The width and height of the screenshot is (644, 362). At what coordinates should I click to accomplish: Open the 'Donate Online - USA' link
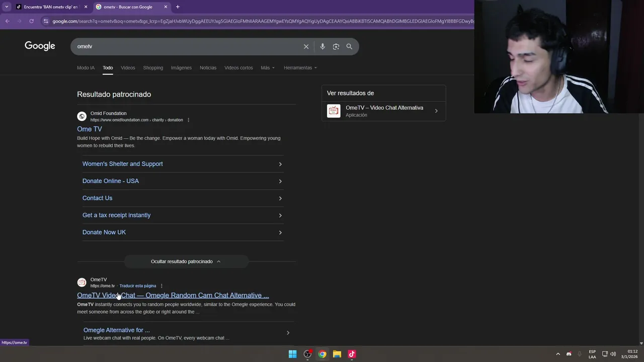[111, 181]
